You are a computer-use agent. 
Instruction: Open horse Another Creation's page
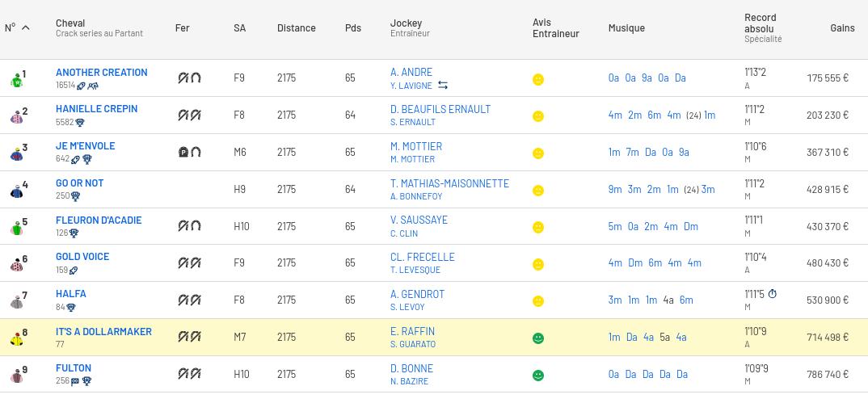click(x=101, y=72)
